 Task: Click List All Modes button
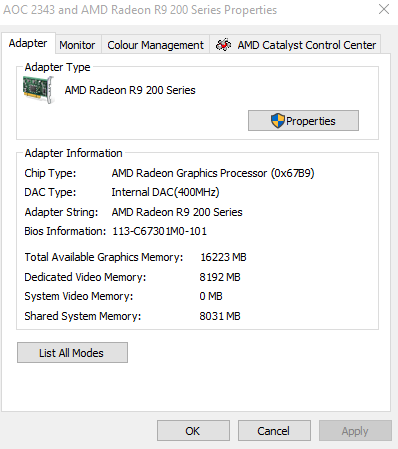(x=72, y=353)
